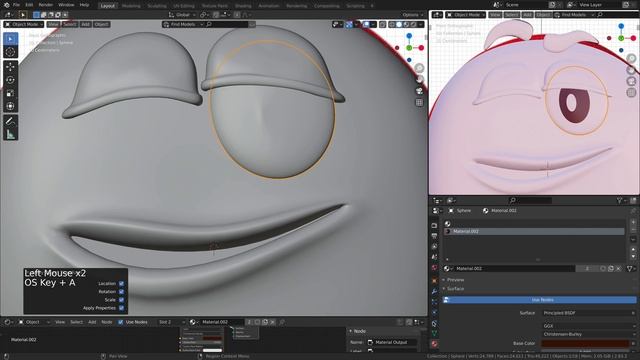Toggle camera view icon in right viewport
This screenshot has width=640, height=360.
(631, 81)
